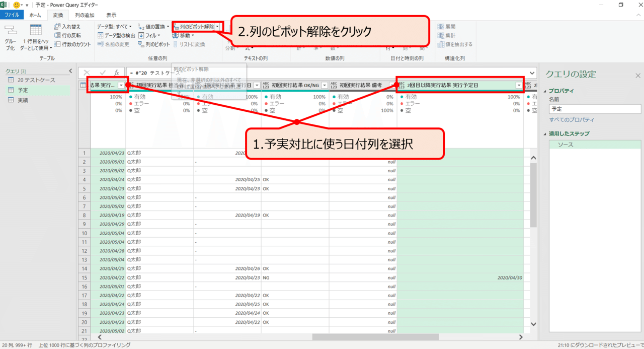Click the vertical scrollbar up arrow

[533, 158]
